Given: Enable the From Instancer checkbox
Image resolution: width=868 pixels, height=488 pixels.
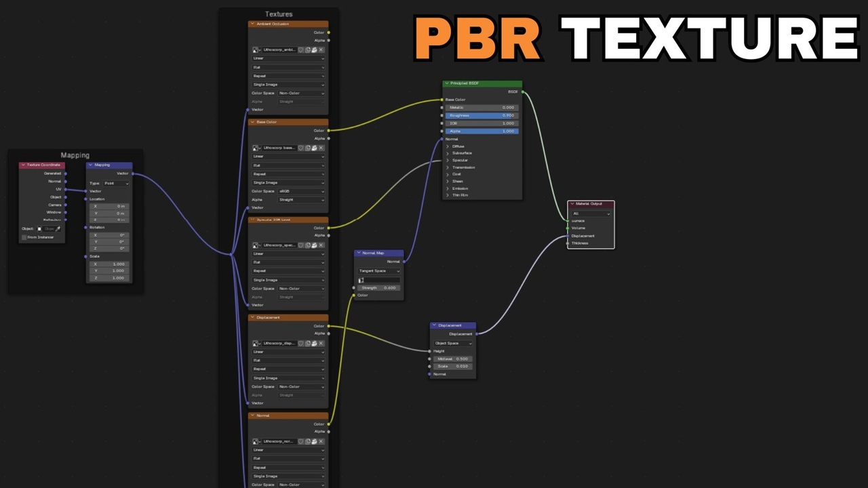Looking at the screenshot, I should point(24,237).
